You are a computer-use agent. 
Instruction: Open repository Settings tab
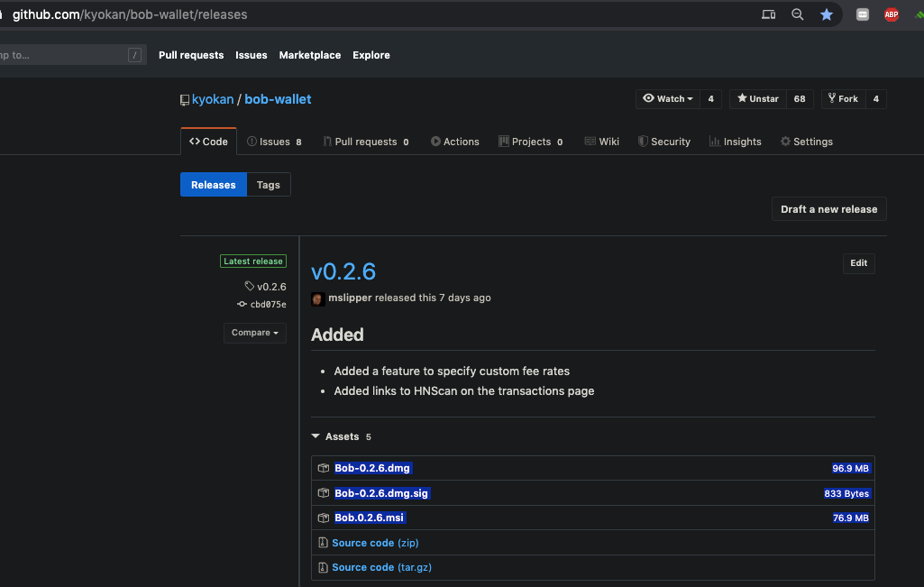(807, 142)
